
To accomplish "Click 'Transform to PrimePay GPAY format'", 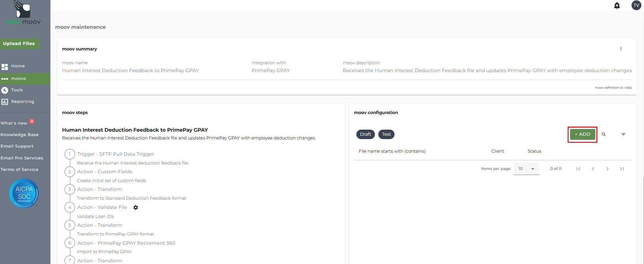I will point(116,234).
